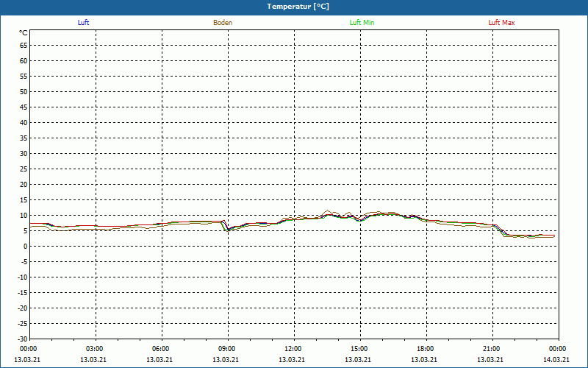Click the 30 value on y-axis
Screen dimensions: 588x368
click(24, 154)
